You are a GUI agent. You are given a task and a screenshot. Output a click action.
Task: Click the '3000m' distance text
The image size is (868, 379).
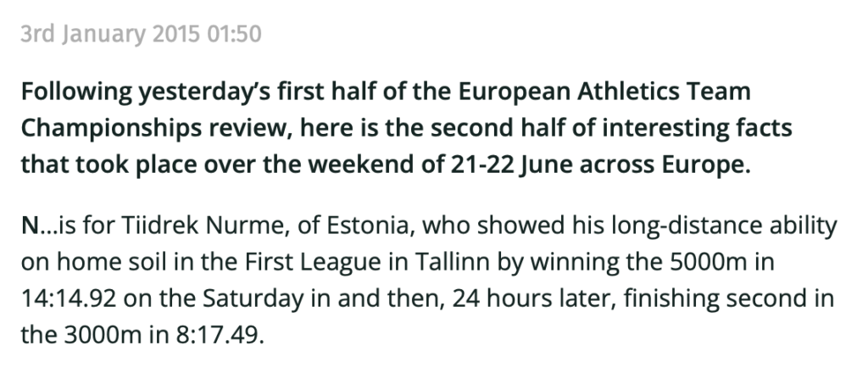tap(103, 336)
